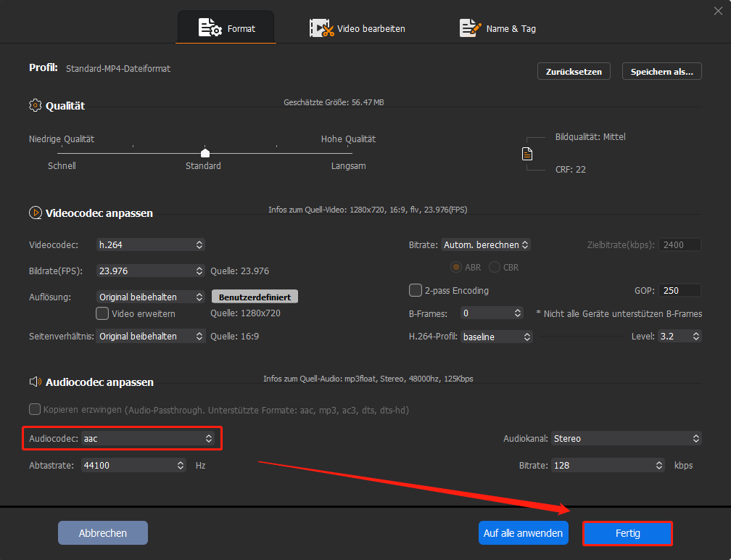Enable 2-pass Encoding
Viewport: 731px width, 560px height.
(x=416, y=290)
